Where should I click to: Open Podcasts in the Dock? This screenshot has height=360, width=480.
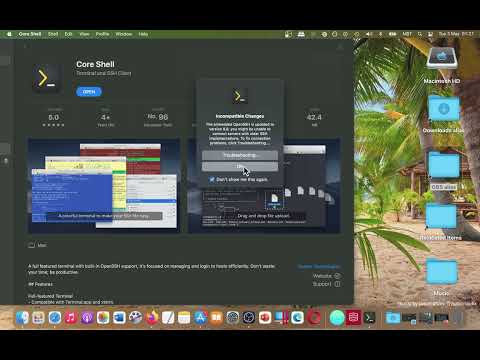pyautogui.click(x=87, y=318)
